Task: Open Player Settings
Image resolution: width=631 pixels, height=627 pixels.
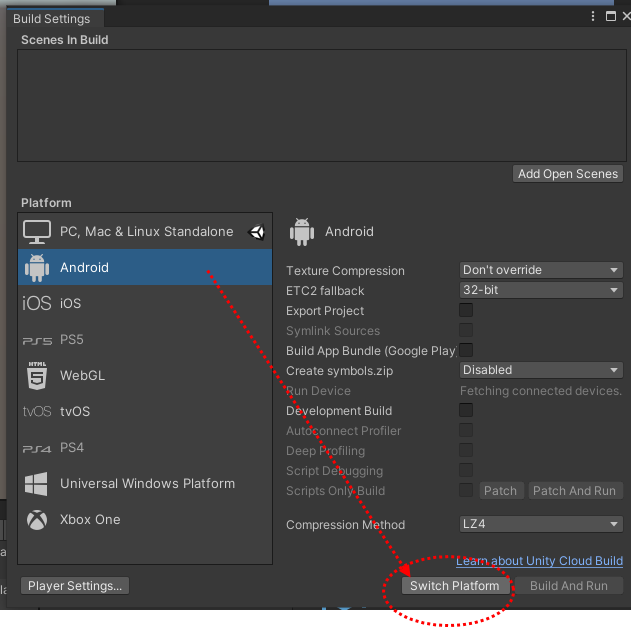Action: 75,586
